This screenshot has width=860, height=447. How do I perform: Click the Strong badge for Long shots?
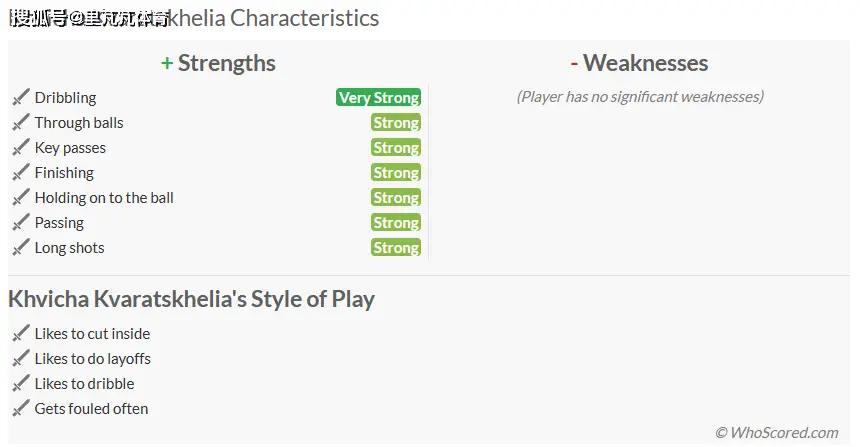click(x=396, y=247)
